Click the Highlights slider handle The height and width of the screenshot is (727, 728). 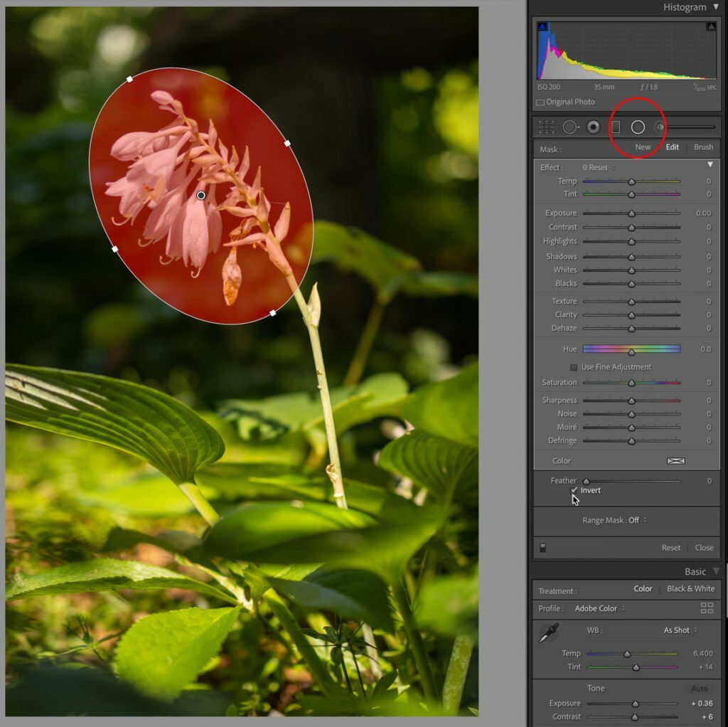pyautogui.click(x=631, y=242)
